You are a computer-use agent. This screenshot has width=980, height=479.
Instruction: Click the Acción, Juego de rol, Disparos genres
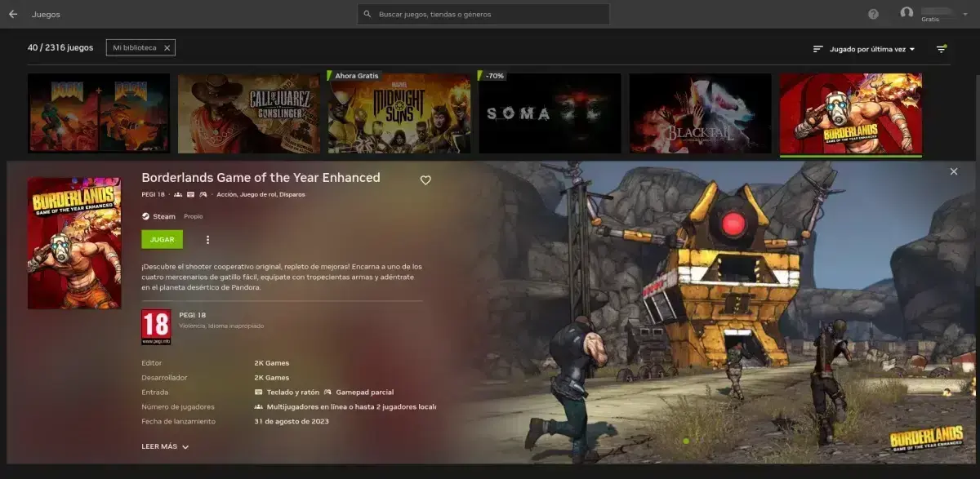pyautogui.click(x=261, y=194)
